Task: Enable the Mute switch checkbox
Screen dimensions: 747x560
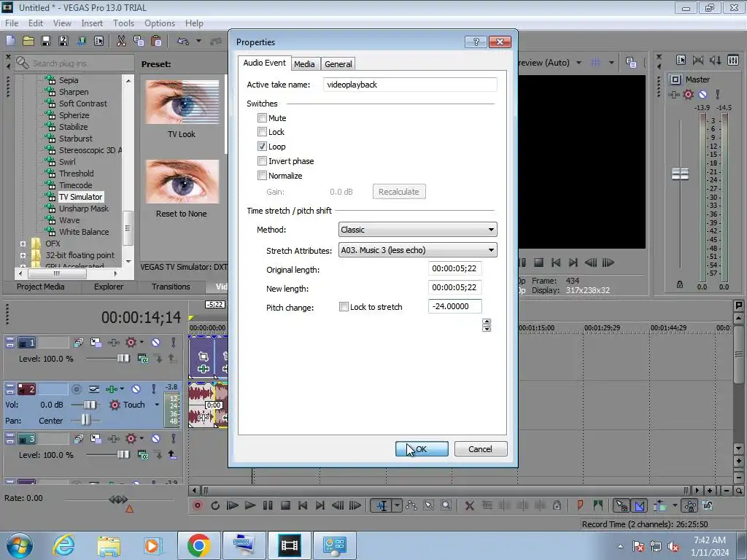Action: 262,117
